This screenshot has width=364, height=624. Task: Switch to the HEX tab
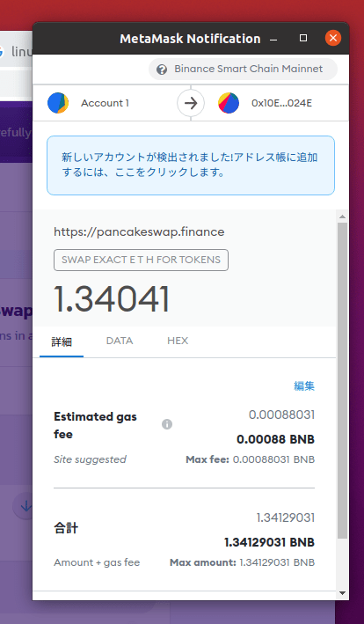coord(178,341)
